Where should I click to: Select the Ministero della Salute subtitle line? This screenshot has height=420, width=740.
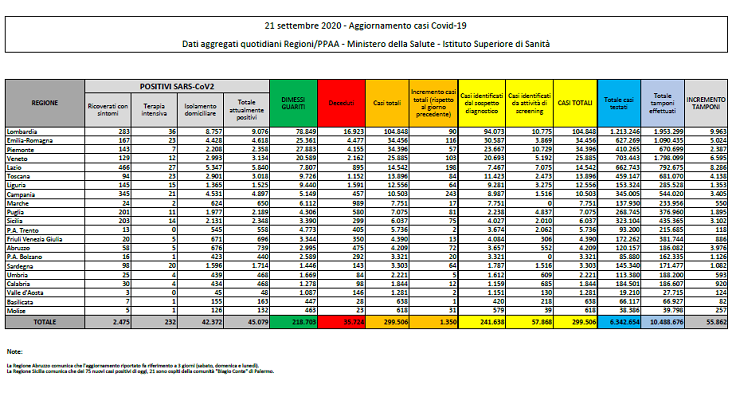click(x=369, y=45)
